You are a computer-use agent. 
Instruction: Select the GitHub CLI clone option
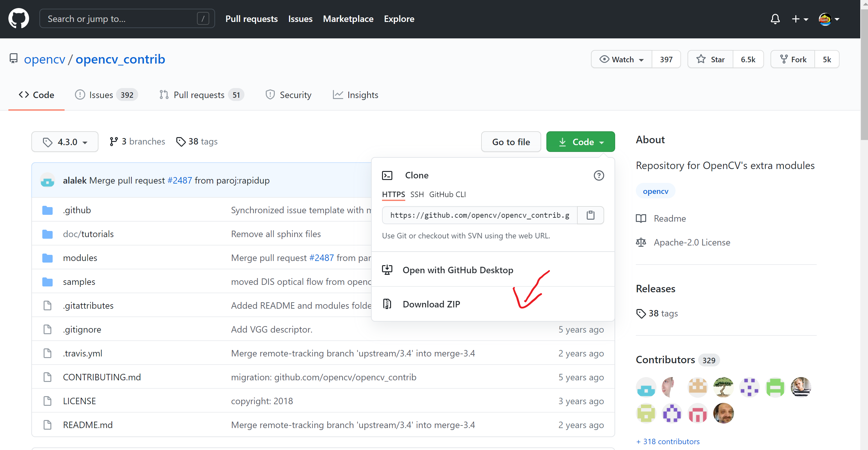pos(448,195)
